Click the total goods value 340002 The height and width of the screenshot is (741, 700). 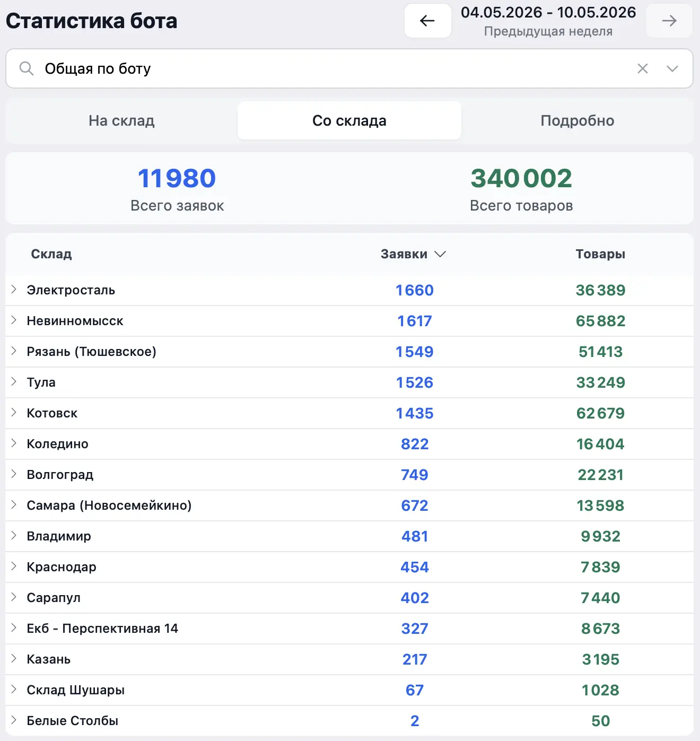(x=521, y=178)
